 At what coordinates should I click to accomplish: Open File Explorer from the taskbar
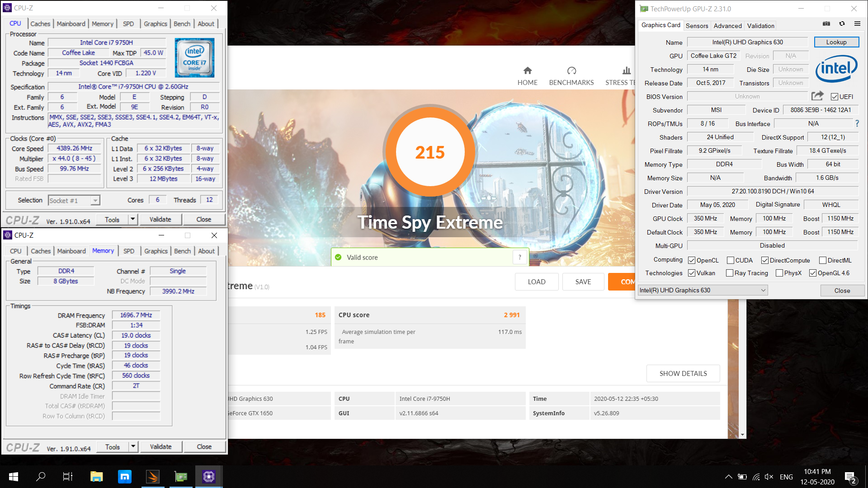[x=96, y=477]
